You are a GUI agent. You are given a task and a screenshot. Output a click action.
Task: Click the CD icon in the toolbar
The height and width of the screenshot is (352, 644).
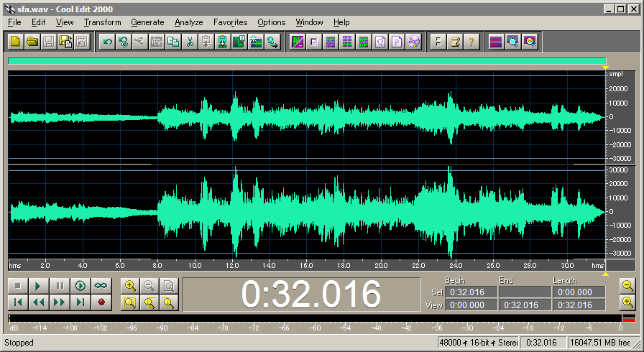pyautogui.click(x=413, y=42)
